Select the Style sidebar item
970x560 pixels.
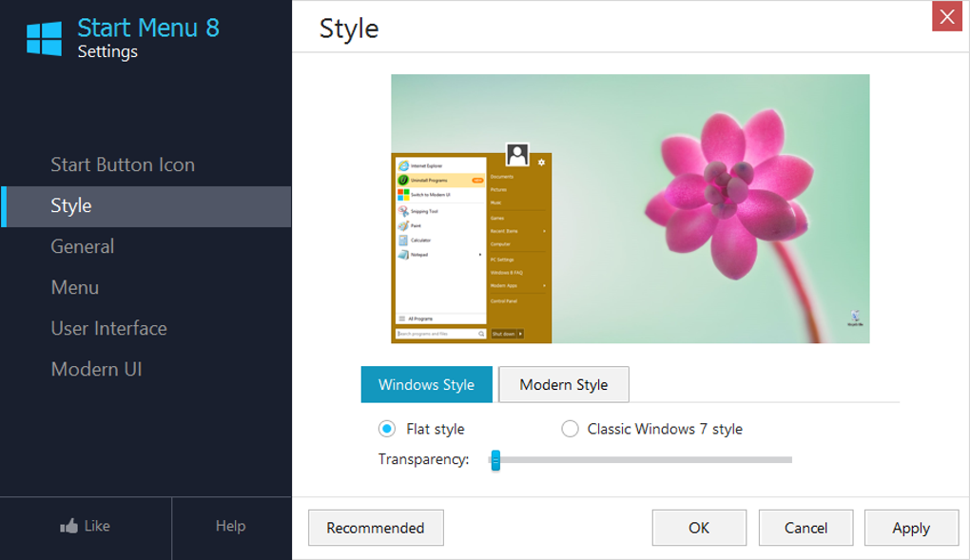pyautogui.click(x=146, y=206)
